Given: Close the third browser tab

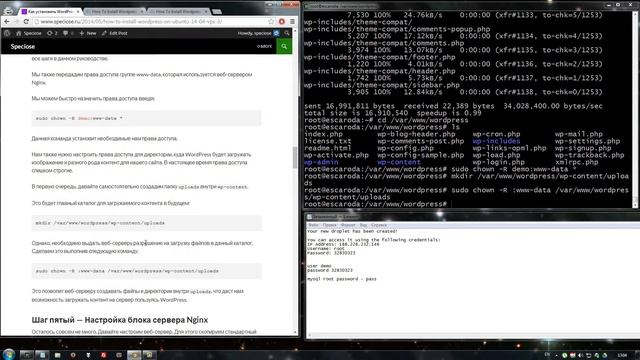Looking at the screenshot, I should click(x=206, y=11).
